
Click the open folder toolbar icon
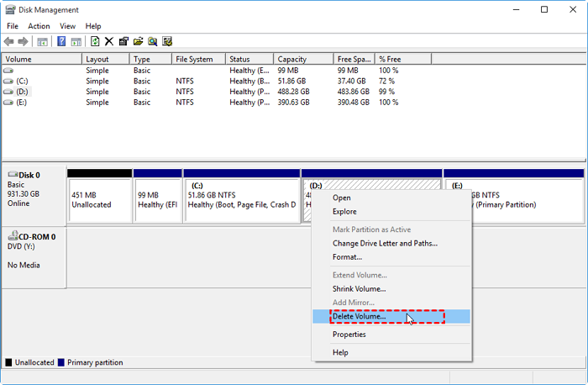[x=138, y=41]
